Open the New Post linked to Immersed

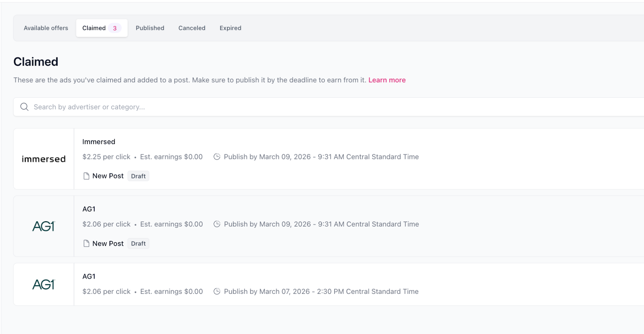[108, 176]
